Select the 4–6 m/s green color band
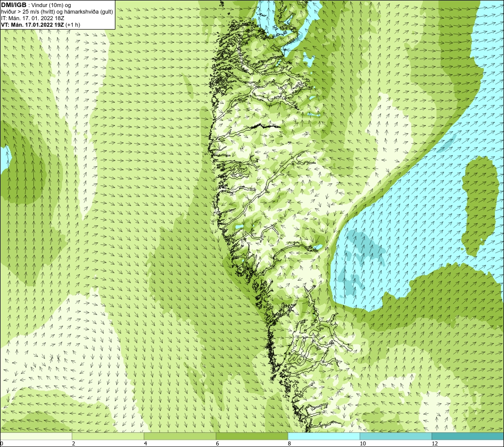This screenshot has height=447, width=504. pos(180,436)
